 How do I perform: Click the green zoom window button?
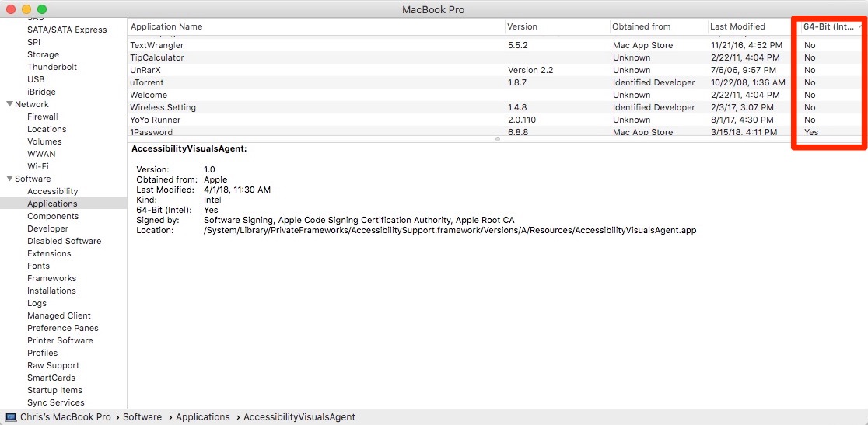point(42,9)
